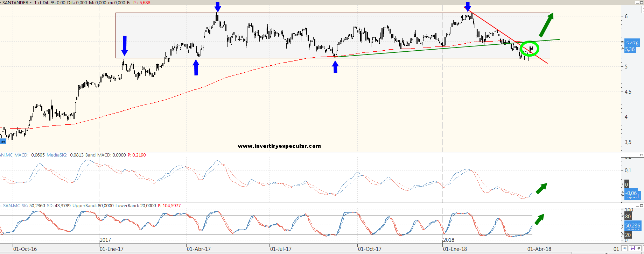Click the purple floppy disk save icon

632,248
